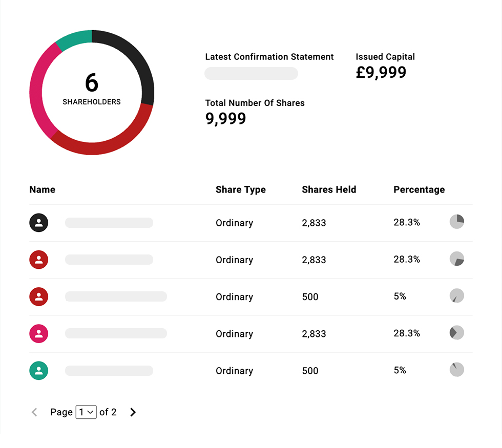Click the black shareholder avatar icon
This screenshot has width=502, height=448.
39,223
